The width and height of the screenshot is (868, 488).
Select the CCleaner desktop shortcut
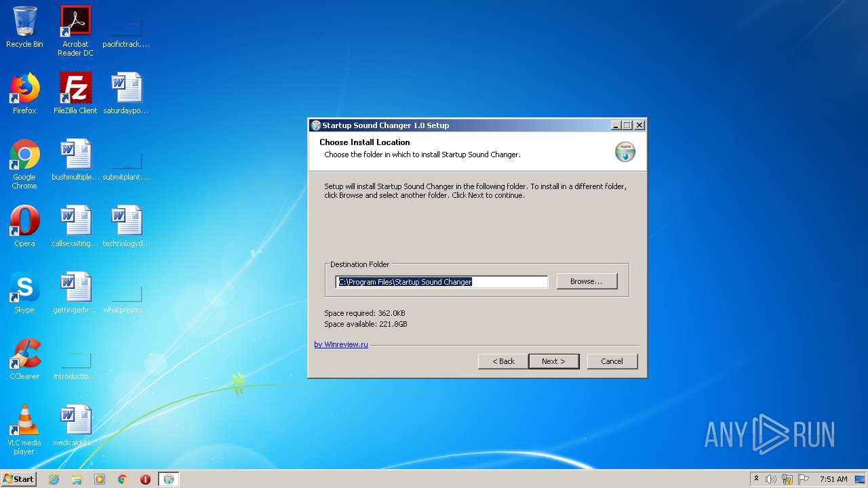24,359
